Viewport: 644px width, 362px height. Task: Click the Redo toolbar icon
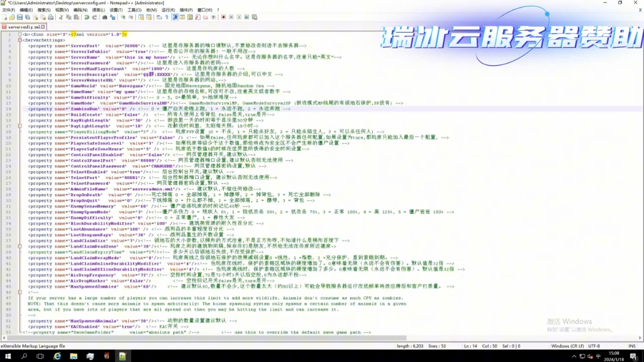(x=95, y=17)
